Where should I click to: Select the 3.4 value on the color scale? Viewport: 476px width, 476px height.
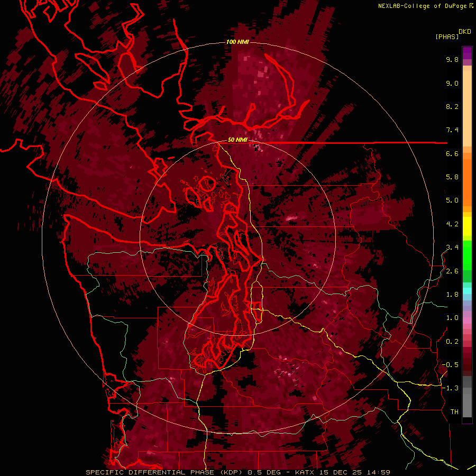tap(452, 248)
